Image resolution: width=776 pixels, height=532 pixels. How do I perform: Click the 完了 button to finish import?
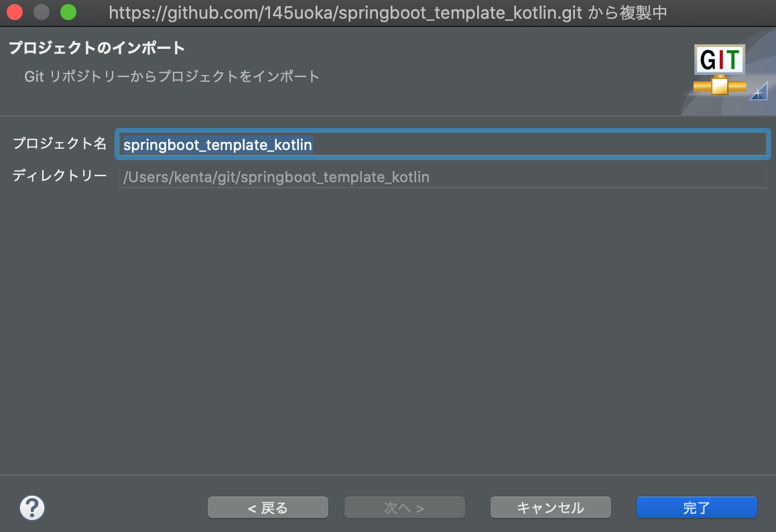(x=696, y=507)
